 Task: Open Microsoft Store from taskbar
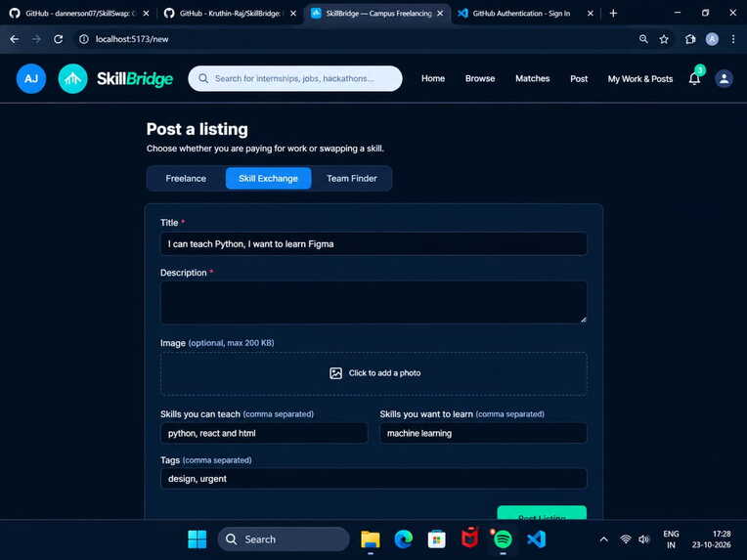pyautogui.click(x=436, y=539)
